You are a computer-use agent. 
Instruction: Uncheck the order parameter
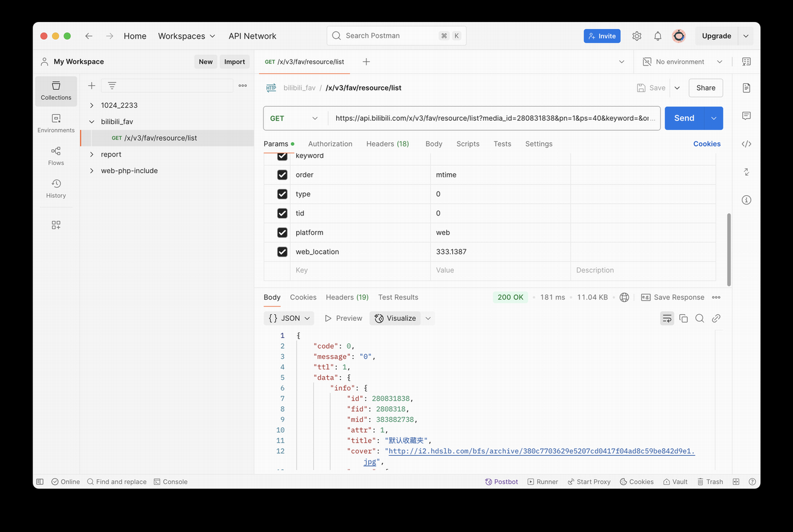pyautogui.click(x=283, y=175)
